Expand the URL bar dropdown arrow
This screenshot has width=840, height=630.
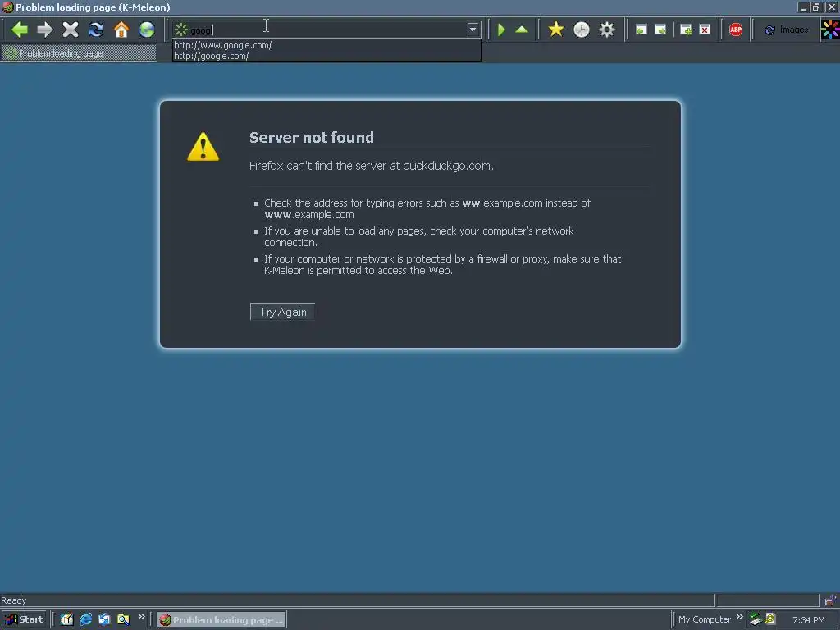click(472, 30)
